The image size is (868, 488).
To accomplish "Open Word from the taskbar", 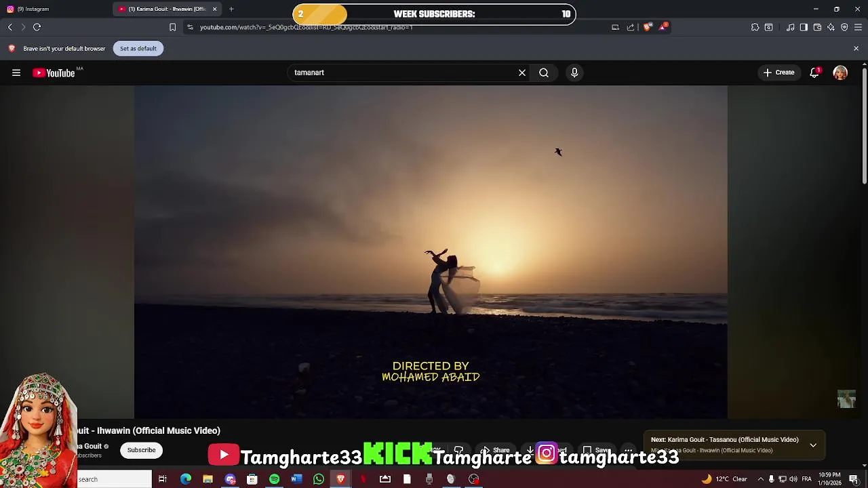I will click(x=296, y=479).
